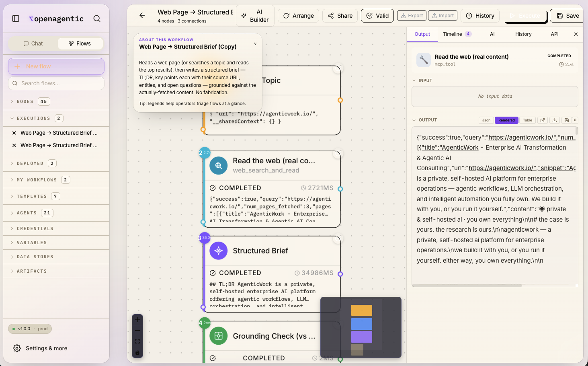
Task: Click the web search node globe icon
Action: (219, 165)
